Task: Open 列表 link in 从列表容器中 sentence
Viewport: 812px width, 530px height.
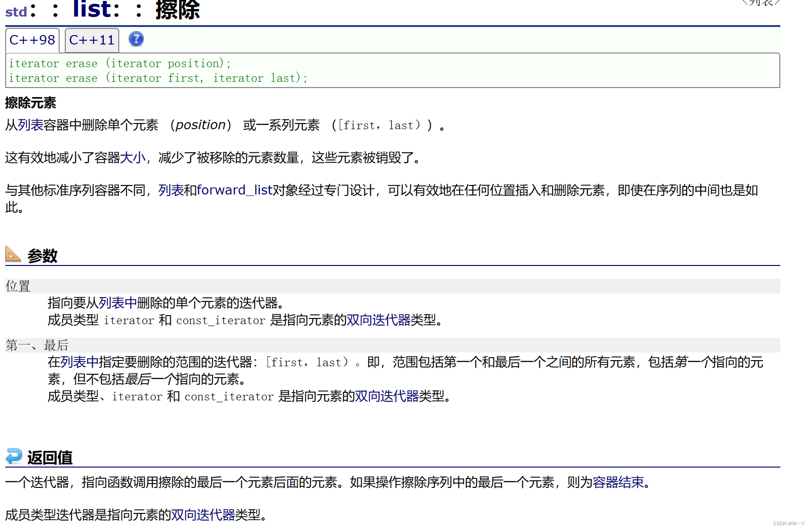Action: (x=31, y=125)
